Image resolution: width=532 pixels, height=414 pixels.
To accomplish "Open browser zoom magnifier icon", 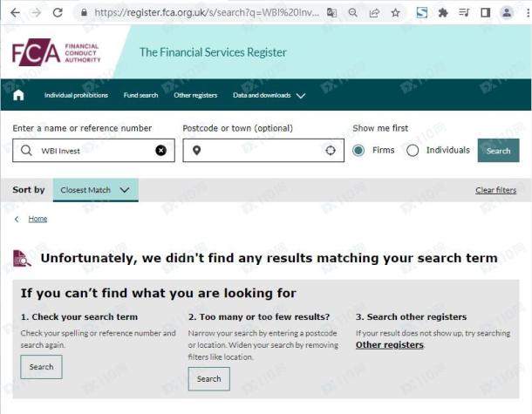I will pos(353,13).
